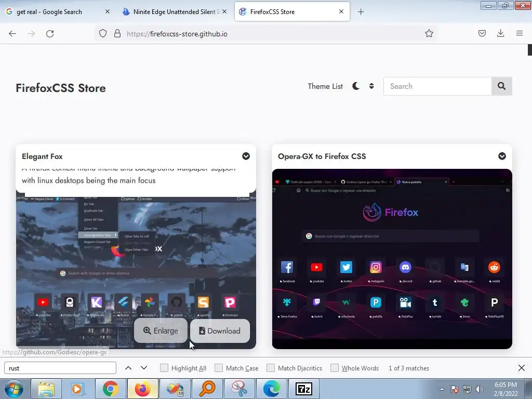Focus the store Search field
Image resolution: width=532 pixels, height=399 pixels.
[x=437, y=86]
